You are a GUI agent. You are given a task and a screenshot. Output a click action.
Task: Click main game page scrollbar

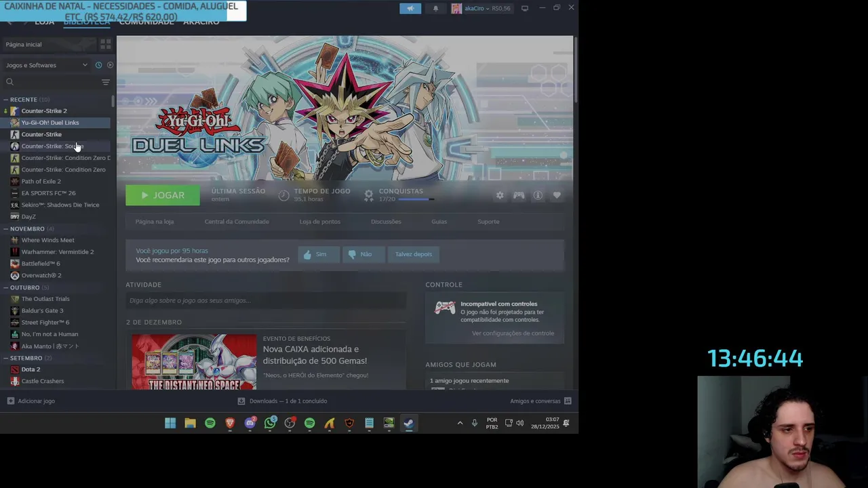click(576, 71)
